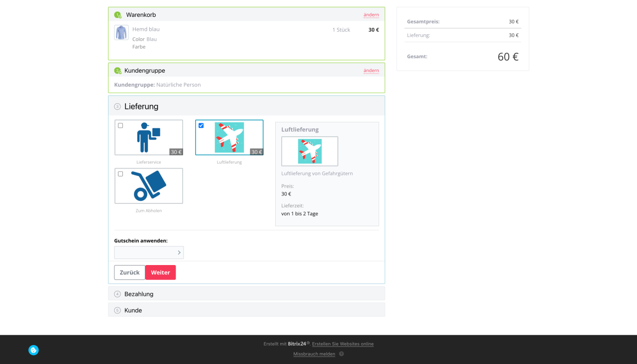Click the Gesamtpreis label in summary

click(424, 22)
